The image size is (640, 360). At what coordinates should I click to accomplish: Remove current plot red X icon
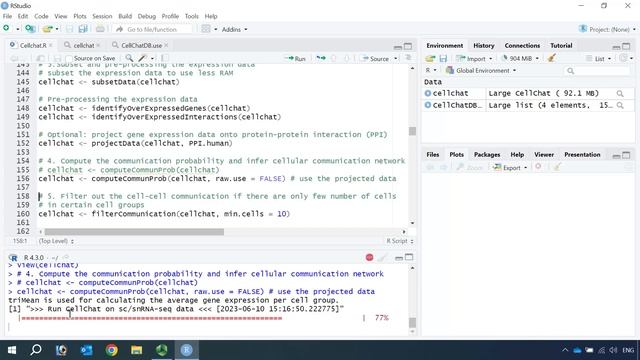(x=538, y=167)
